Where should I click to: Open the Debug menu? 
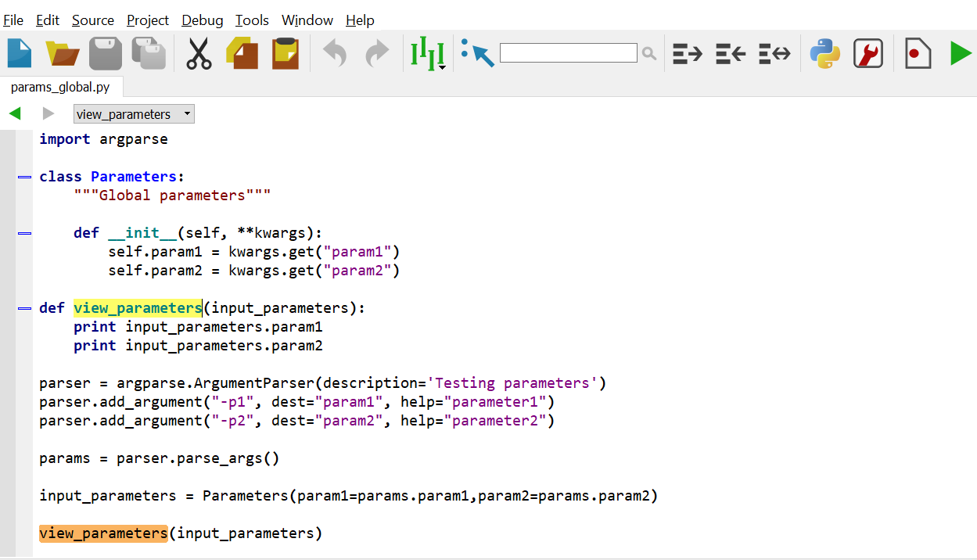[202, 20]
